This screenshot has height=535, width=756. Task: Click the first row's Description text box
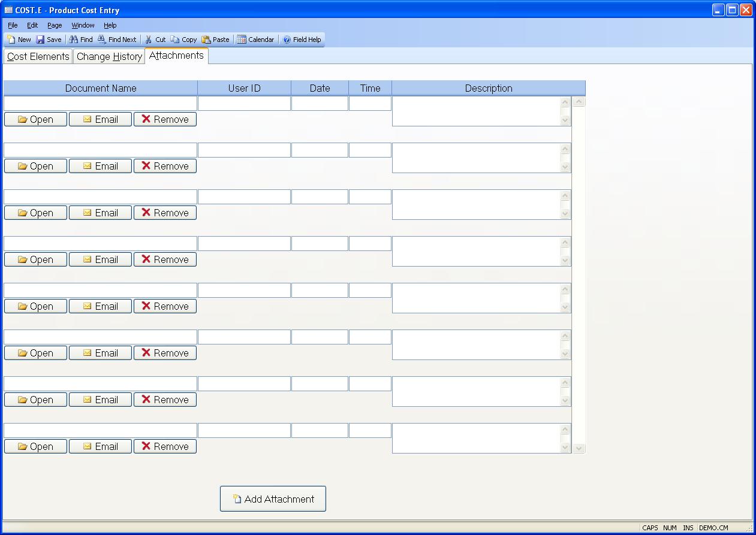[x=476, y=111]
